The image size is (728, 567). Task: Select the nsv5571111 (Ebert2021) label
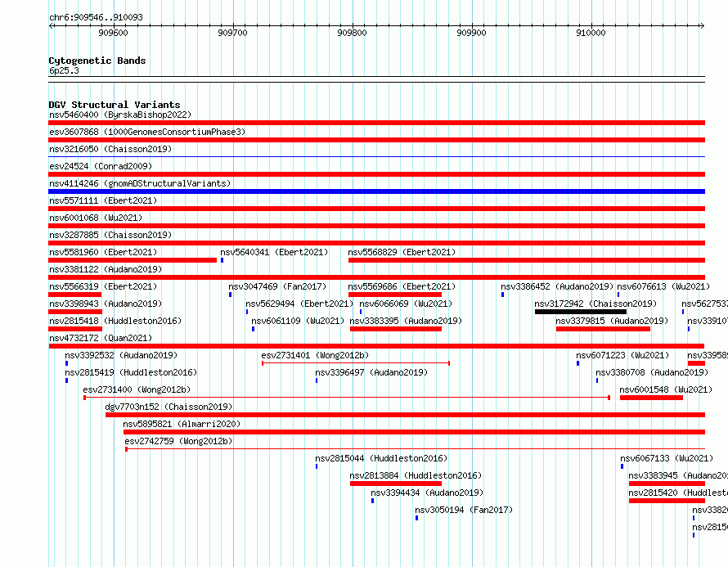103,200
